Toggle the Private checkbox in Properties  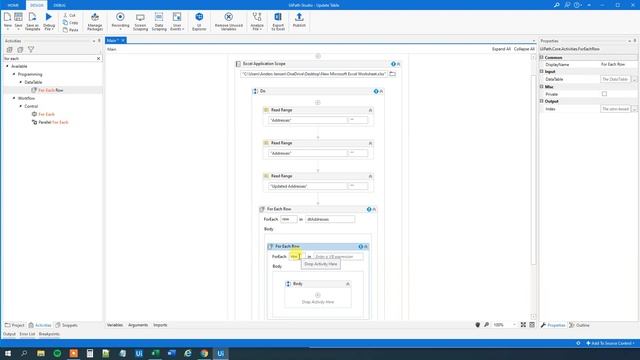click(604, 94)
